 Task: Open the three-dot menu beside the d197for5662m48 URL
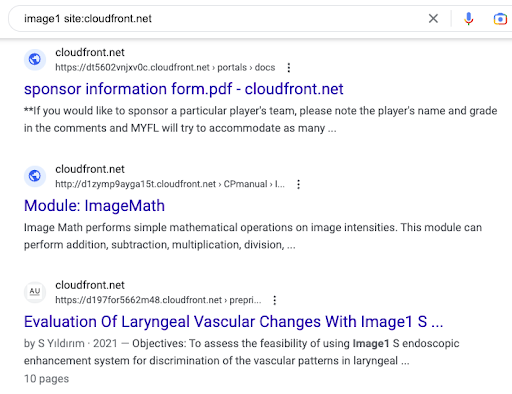[274, 300]
